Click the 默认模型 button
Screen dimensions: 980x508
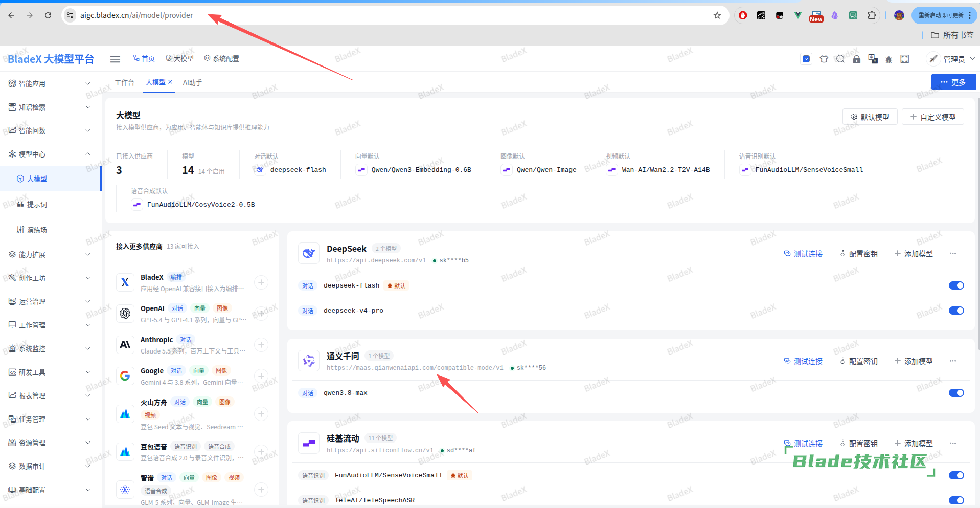pos(870,117)
